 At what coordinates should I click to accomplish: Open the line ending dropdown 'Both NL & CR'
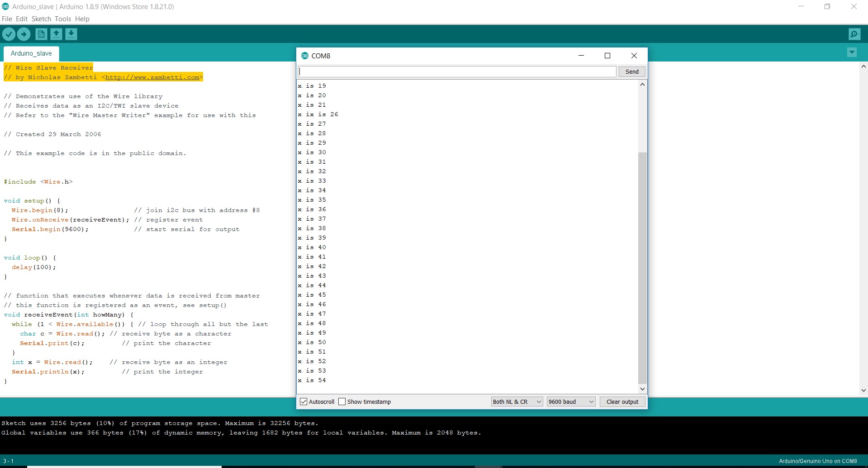(517, 402)
